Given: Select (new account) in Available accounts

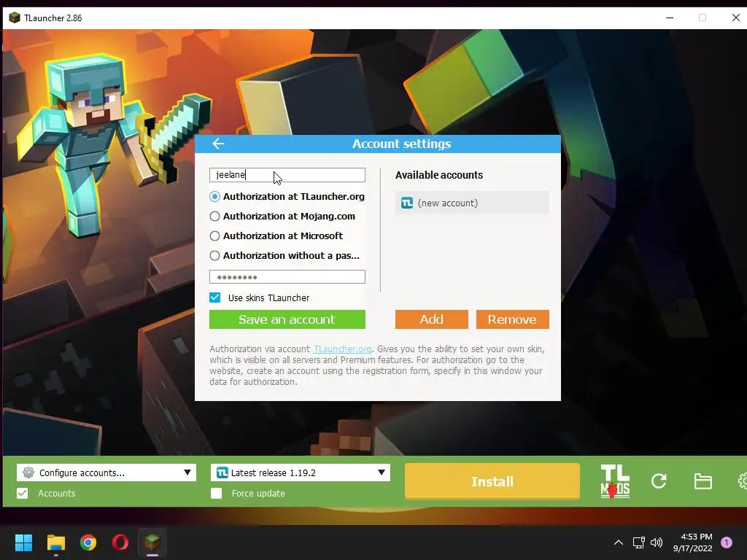Looking at the screenshot, I should point(472,203).
